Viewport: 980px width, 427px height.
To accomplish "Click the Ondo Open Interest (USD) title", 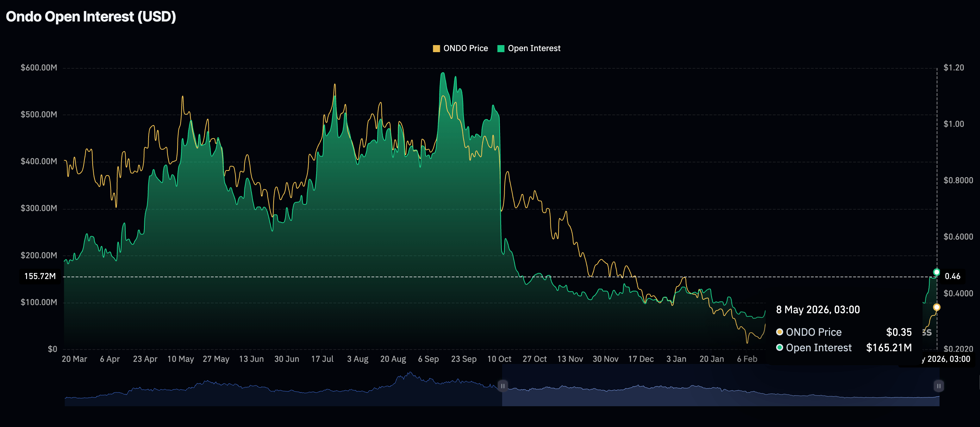I will point(91,17).
